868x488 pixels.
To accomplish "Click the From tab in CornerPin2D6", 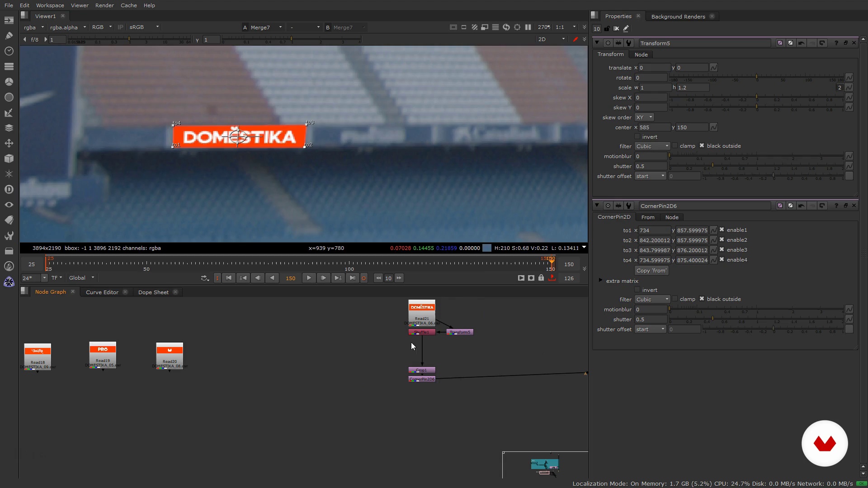I will coord(647,217).
